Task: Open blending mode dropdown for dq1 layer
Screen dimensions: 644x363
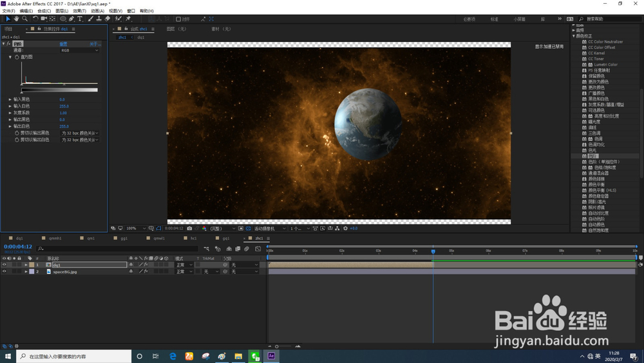Action: click(x=184, y=265)
